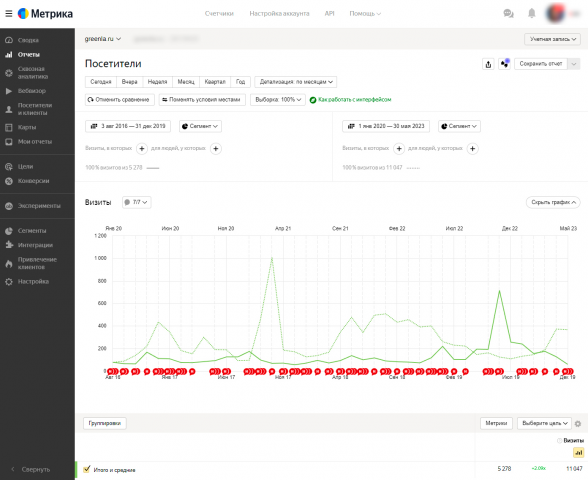Click the 1 000 visits peak on chart
588x480 pixels.
tap(272, 258)
